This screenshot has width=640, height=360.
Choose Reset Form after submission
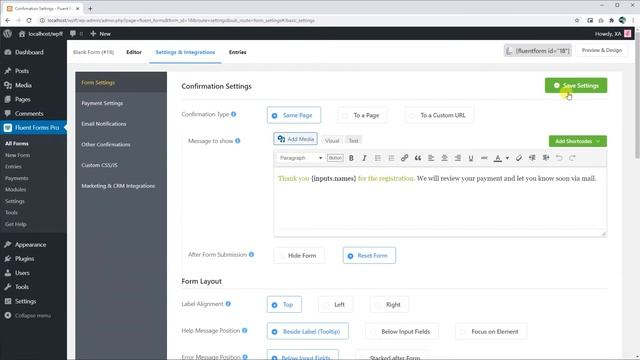[x=369, y=256]
